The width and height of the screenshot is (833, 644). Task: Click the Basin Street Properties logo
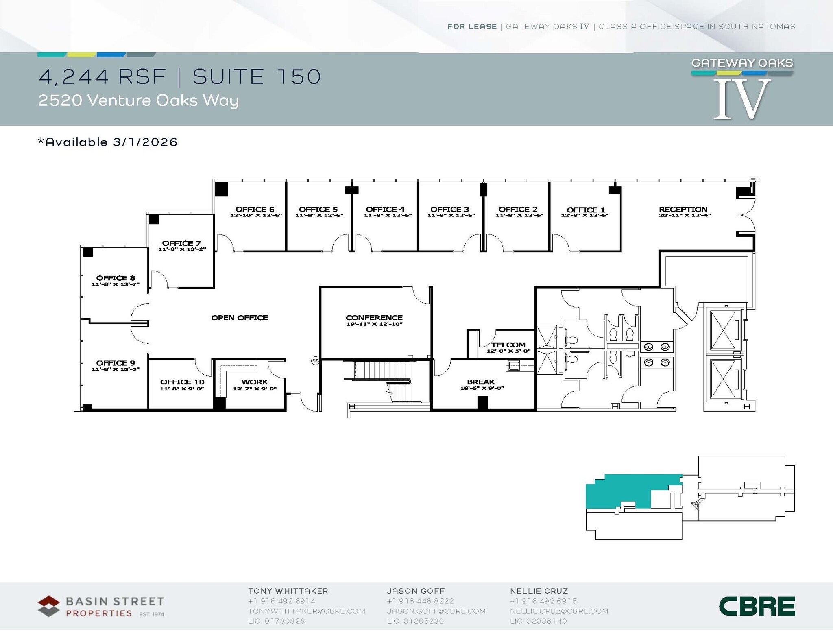coord(101,606)
